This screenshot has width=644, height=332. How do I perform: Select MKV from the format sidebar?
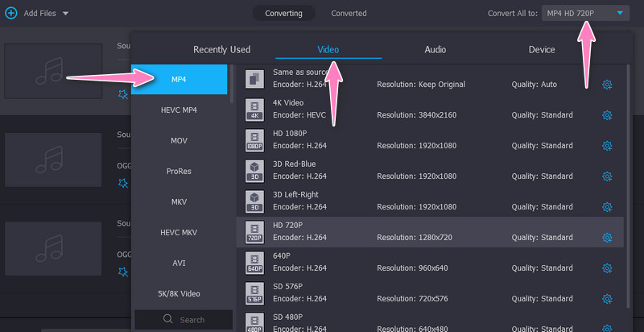179,201
